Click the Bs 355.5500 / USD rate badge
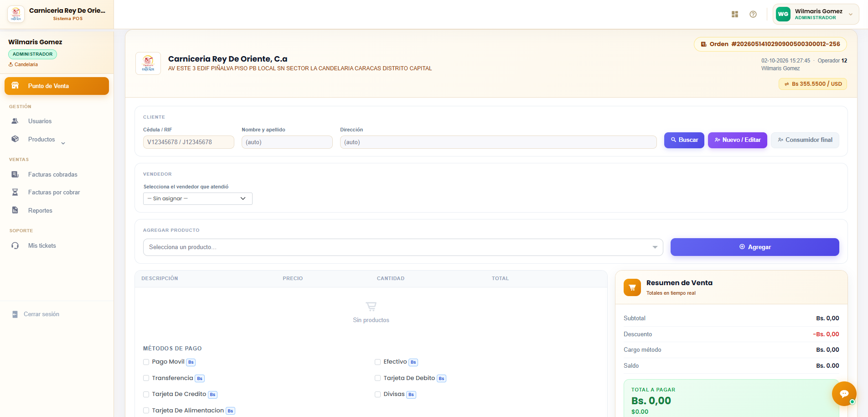The height and width of the screenshot is (417, 868). 813,84
